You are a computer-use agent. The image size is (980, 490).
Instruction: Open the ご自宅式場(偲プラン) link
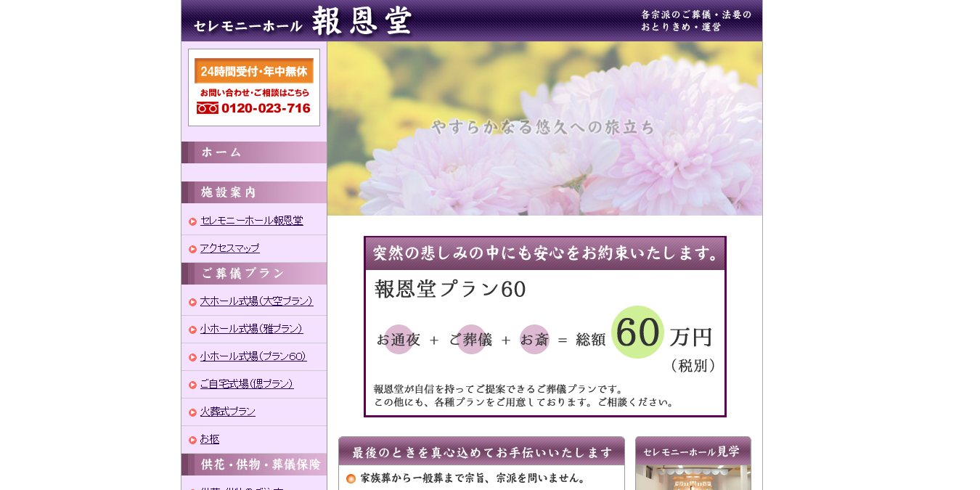[x=247, y=384]
